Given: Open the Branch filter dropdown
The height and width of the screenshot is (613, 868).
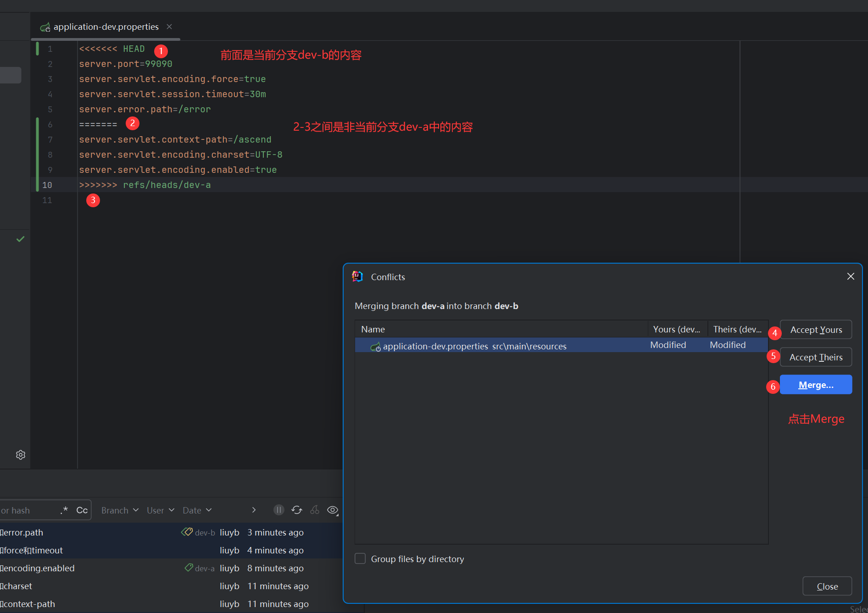Looking at the screenshot, I should pos(120,510).
